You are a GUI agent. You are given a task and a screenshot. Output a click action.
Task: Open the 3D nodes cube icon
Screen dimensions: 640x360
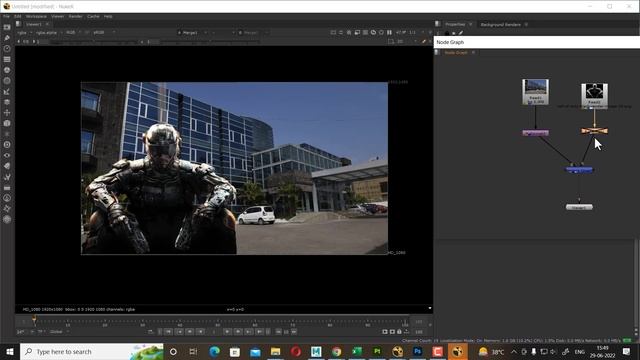coord(7,123)
